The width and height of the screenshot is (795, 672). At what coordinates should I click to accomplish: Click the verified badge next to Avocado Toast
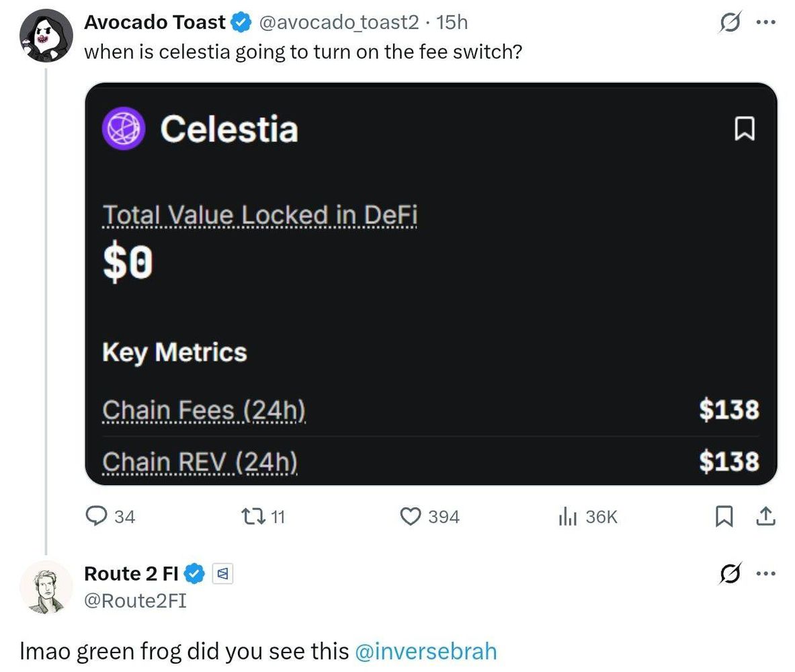[x=240, y=21]
